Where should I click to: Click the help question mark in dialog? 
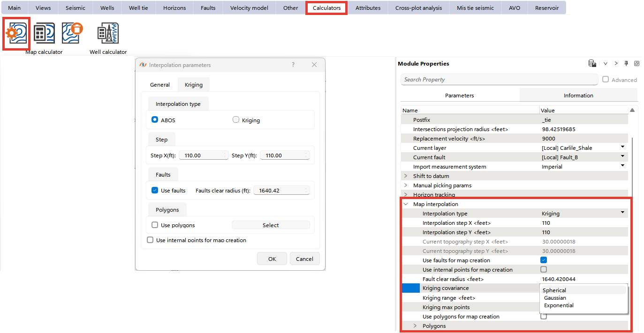[x=293, y=65]
